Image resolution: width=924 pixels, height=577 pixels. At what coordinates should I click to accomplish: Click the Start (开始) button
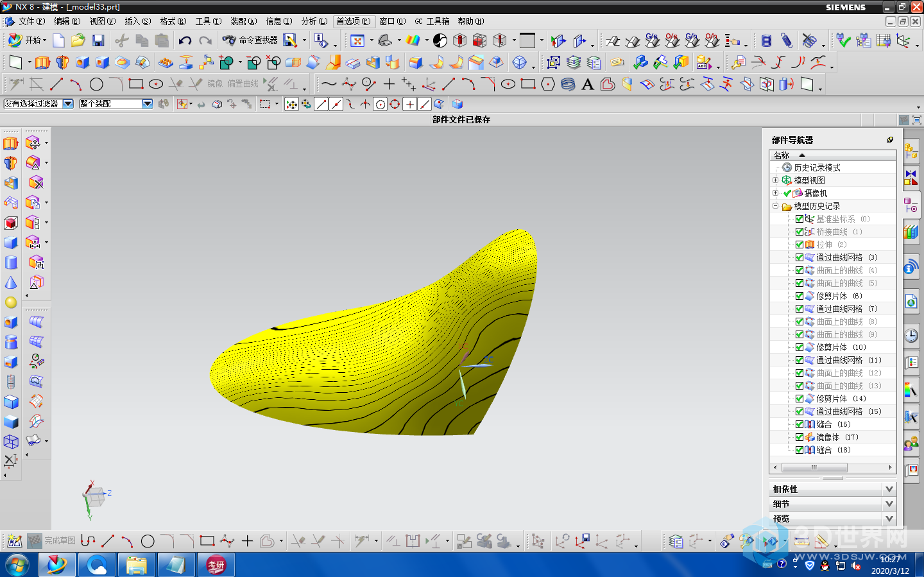pyautogui.click(x=26, y=40)
